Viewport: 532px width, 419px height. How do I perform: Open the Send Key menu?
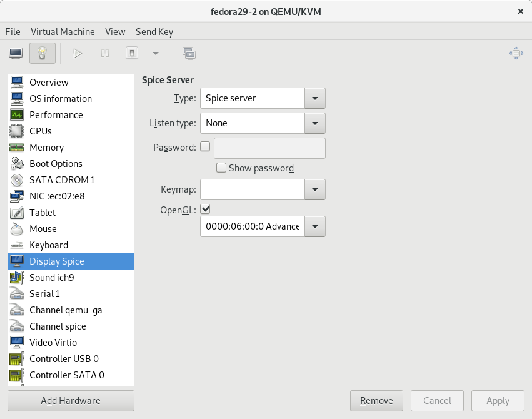point(154,32)
